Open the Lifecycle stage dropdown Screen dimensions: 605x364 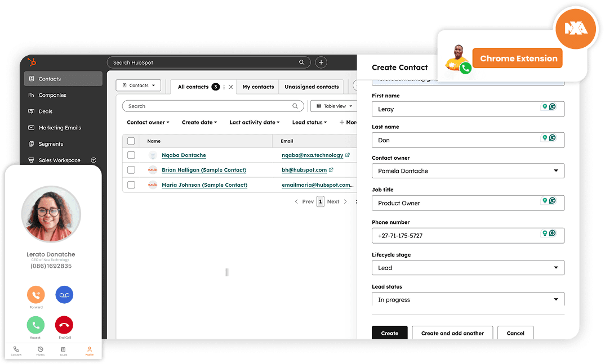tap(468, 268)
